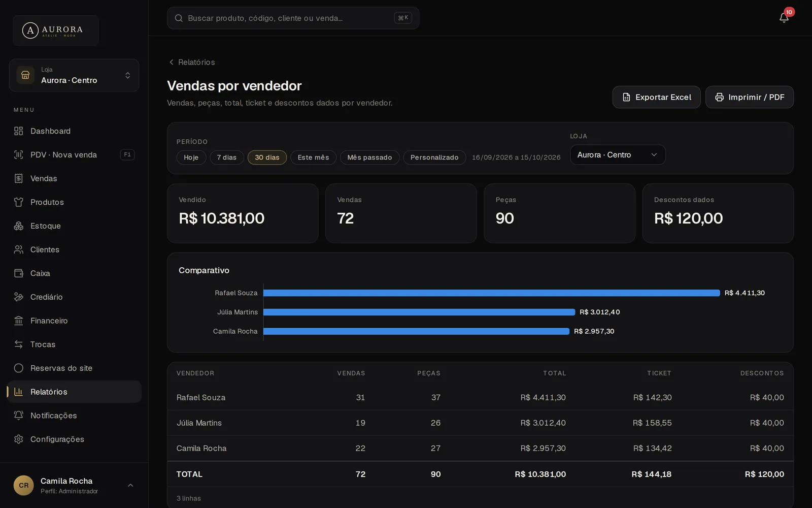Image resolution: width=812 pixels, height=508 pixels.
Task: Click Rafael Souza name in table
Action: tap(201, 398)
